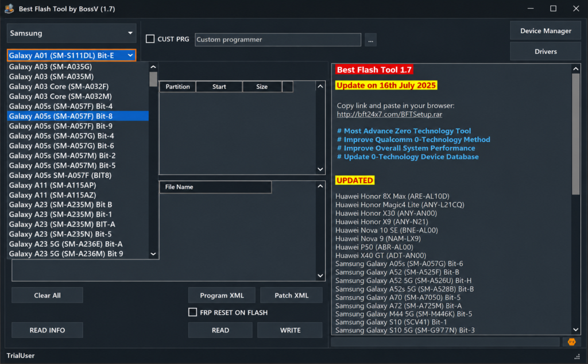Choose Galaxy A05s (SM-A057M) Bit-5
This screenshot has width=588, height=364.
(78, 165)
